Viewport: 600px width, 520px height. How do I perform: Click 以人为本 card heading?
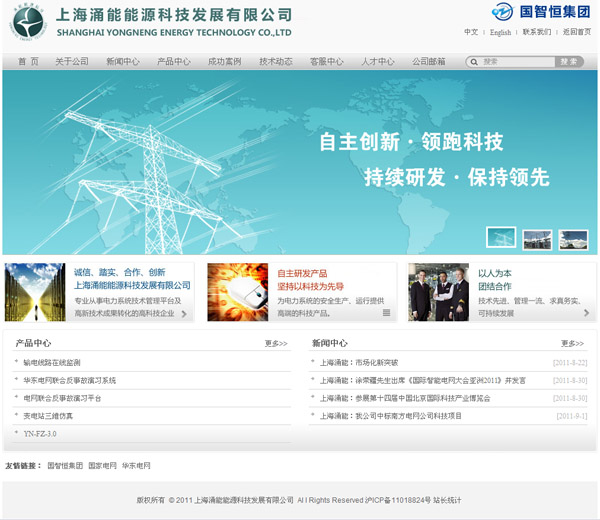(x=495, y=273)
